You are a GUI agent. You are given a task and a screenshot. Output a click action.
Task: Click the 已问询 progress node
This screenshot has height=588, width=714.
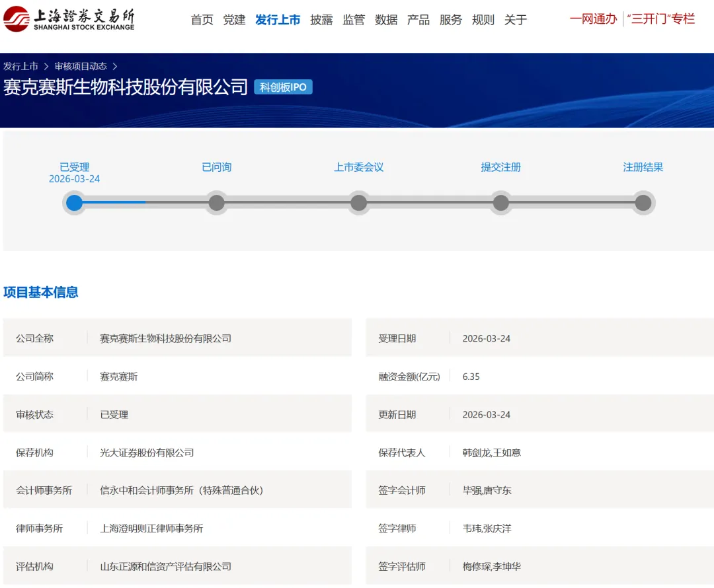pyautogui.click(x=216, y=203)
